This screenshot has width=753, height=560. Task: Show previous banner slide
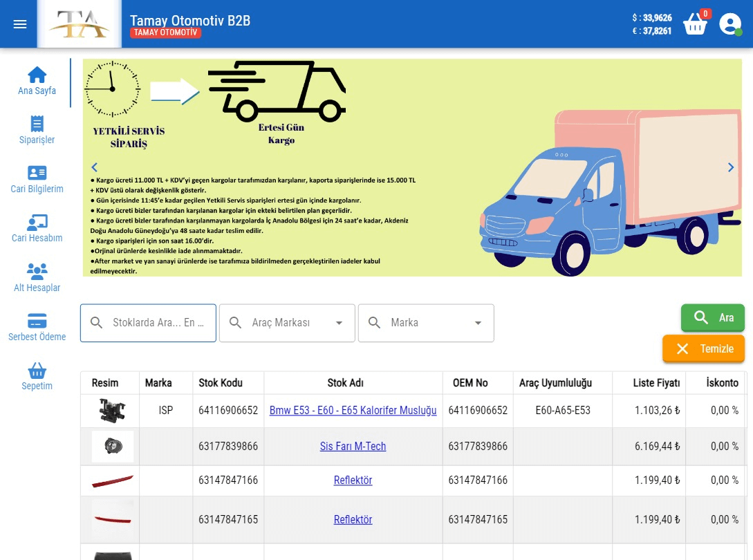tap(95, 167)
